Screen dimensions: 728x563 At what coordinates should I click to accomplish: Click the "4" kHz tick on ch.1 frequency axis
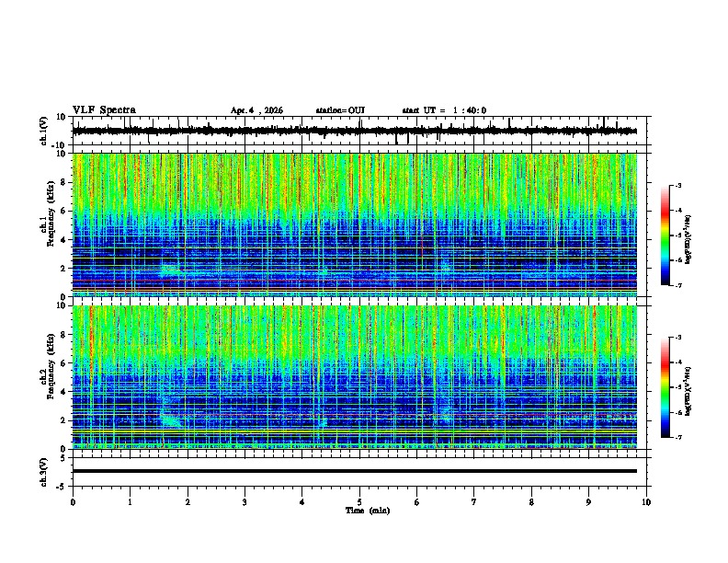(63, 240)
